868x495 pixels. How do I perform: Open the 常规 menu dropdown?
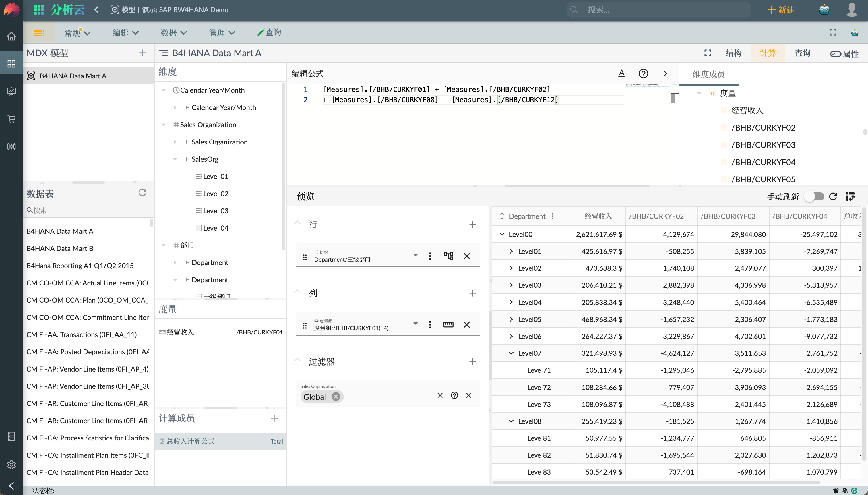point(77,33)
